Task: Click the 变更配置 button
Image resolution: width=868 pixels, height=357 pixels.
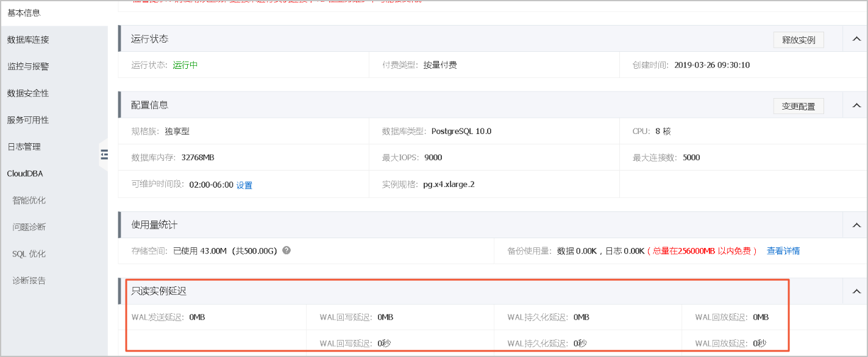Action: 799,106
